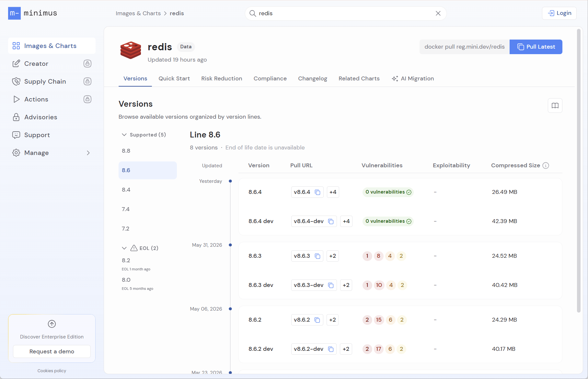Viewport: 588px width, 379px height.
Task: Click the book documentation icon
Action: coord(555,105)
